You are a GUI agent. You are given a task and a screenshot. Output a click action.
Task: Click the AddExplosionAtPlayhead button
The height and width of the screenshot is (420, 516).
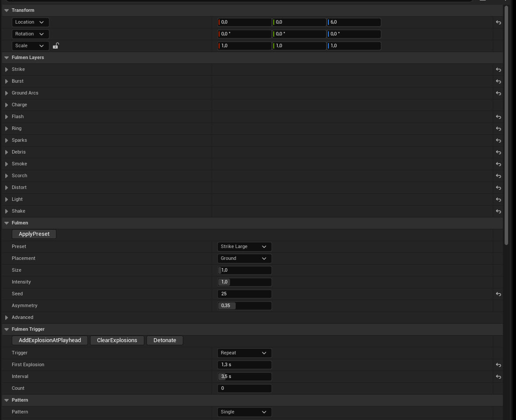pos(50,340)
